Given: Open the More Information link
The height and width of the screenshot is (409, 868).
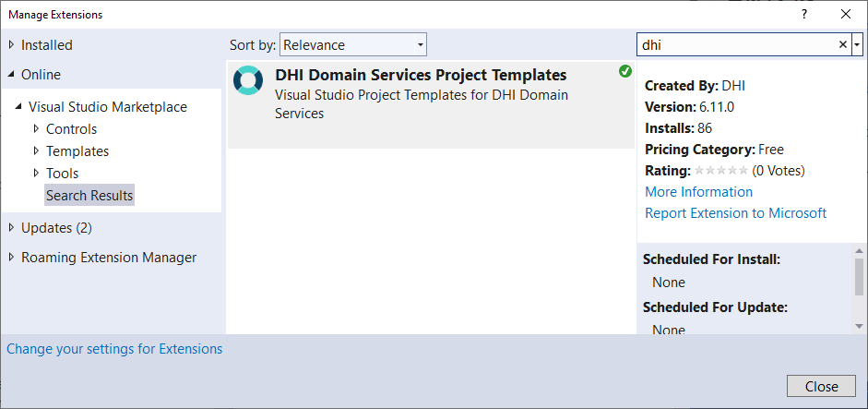Looking at the screenshot, I should click(698, 192).
